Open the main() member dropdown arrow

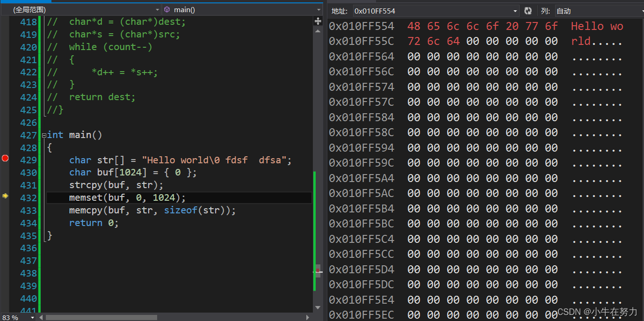point(318,9)
